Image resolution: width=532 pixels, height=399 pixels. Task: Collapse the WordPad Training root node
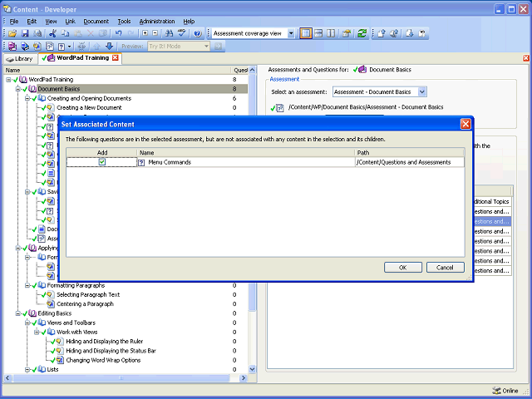click(x=8, y=80)
